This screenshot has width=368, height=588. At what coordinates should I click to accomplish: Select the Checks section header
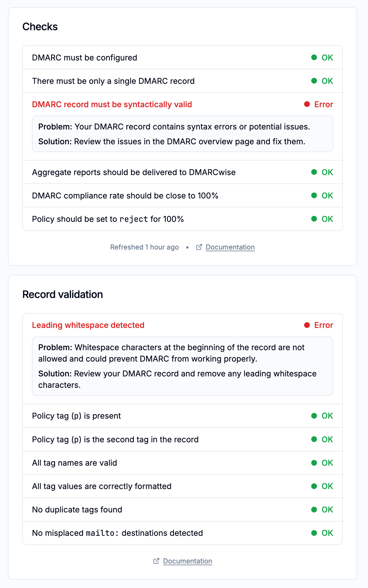(x=40, y=27)
